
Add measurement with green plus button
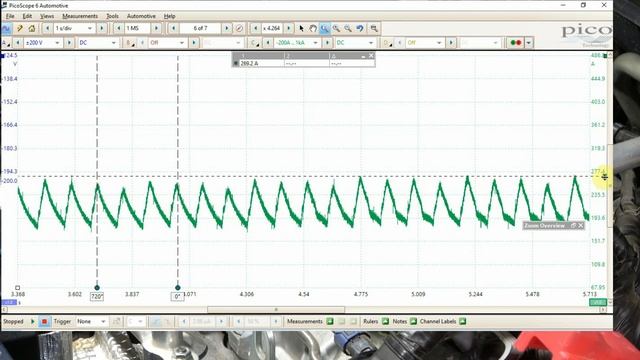pyautogui.click(x=330, y=322)
